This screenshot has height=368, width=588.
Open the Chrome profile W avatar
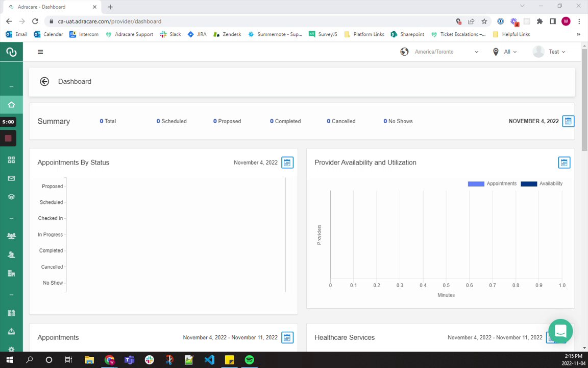tap(566, 21)
